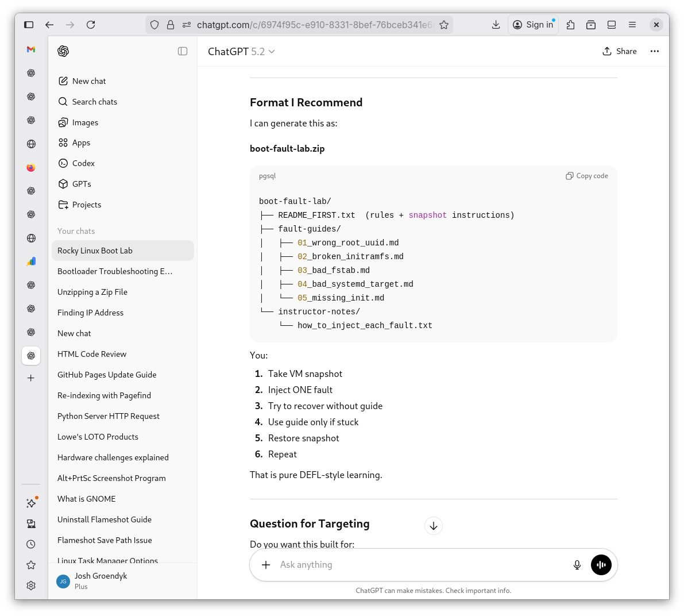
Task: Open attachment plus menu in composer
Action: (266, 565)
